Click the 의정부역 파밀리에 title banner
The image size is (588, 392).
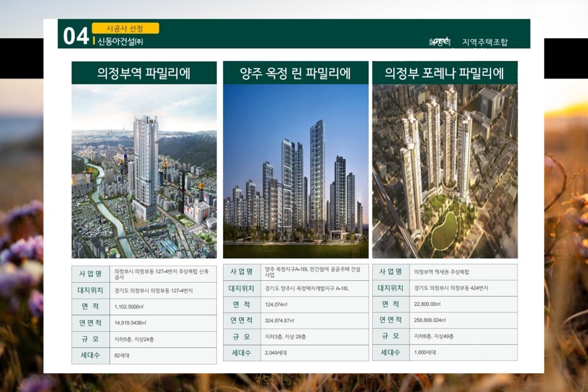[x=144, y=73]
